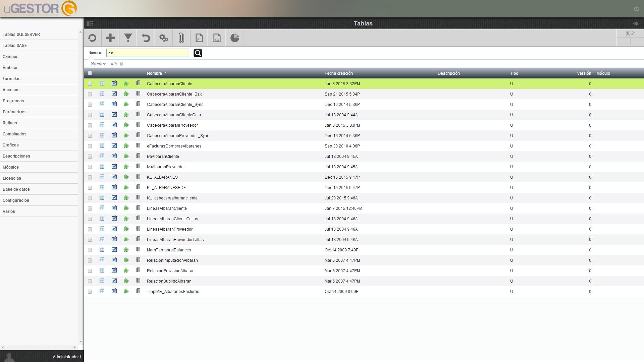Click green puzzle icon for IvaAlbaranCliente
Image resolution: width=644 pixels, height=362 pixels.
[126, 156]
